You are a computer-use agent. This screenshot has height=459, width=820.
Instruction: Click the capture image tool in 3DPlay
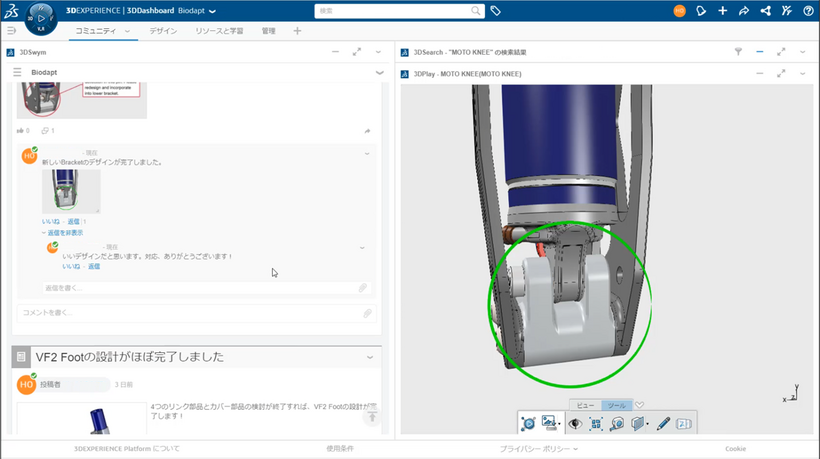click(549, 422)
